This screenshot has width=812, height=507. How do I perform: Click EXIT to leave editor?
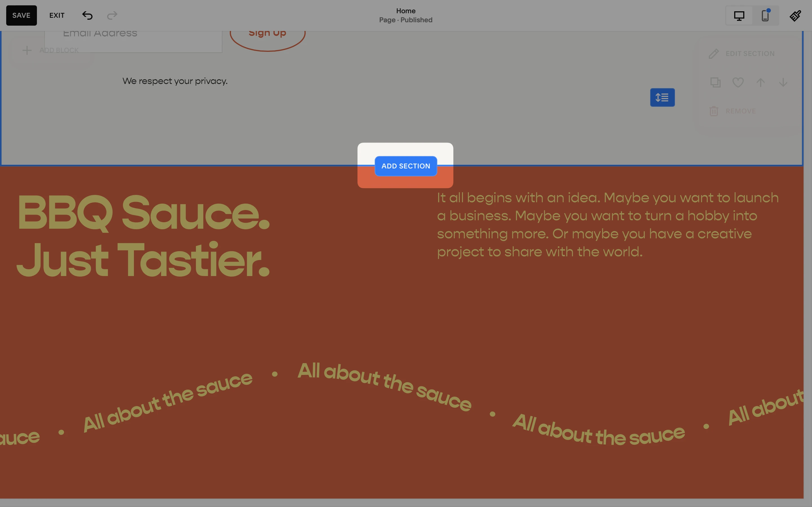click(57, 15)
